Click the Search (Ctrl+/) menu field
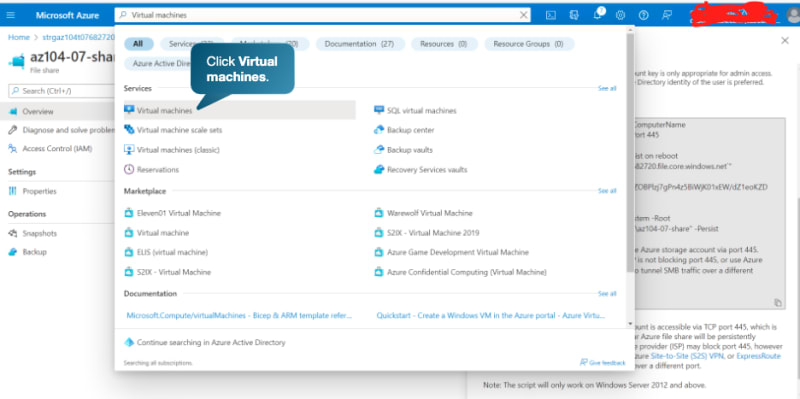The image size is (800, 399). click(61, 91)
